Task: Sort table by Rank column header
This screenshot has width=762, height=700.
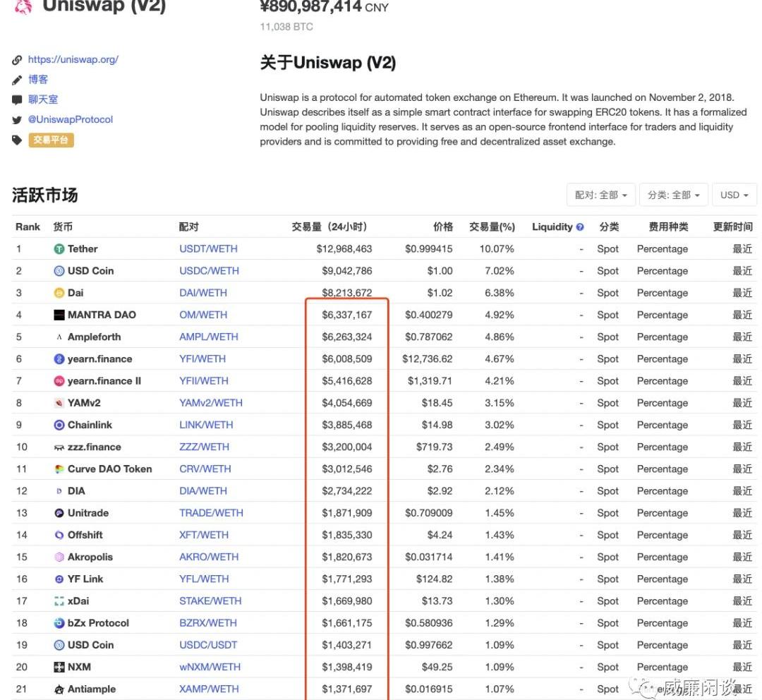Action: click(x=28, y=227)
